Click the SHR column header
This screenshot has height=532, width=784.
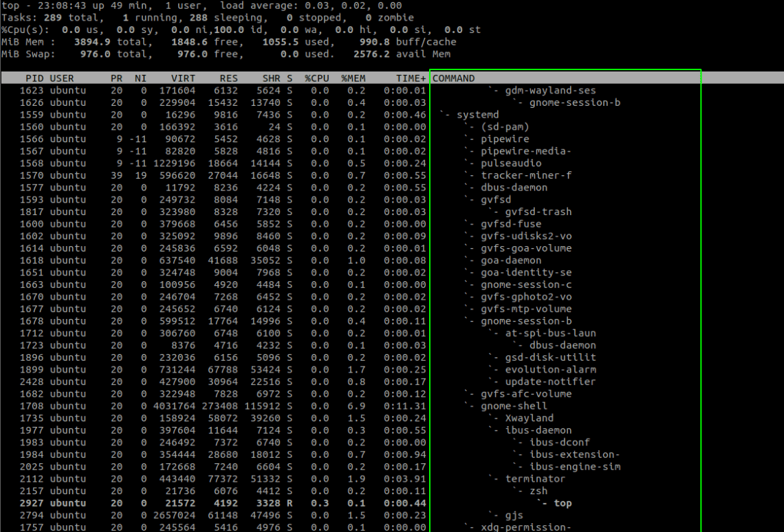272,78
